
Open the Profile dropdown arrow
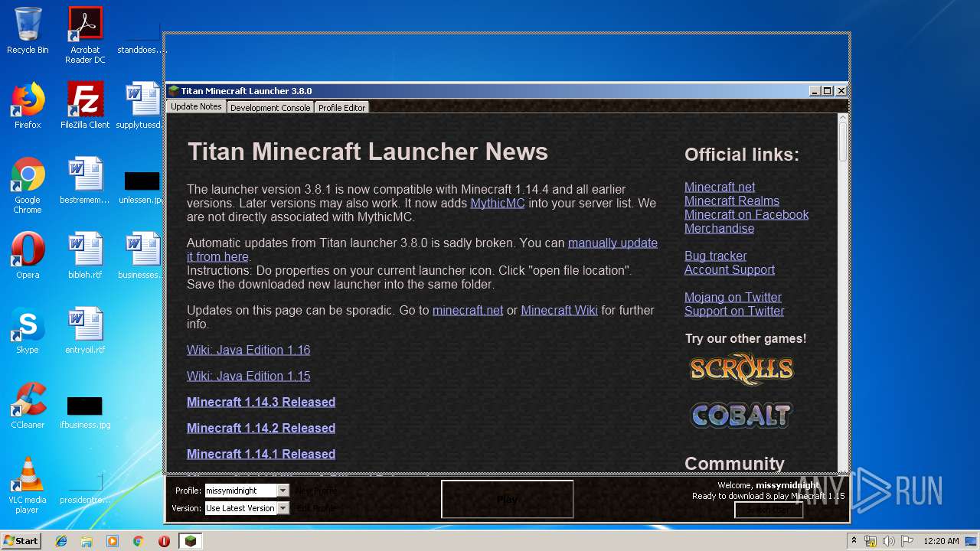click(283, 491)
